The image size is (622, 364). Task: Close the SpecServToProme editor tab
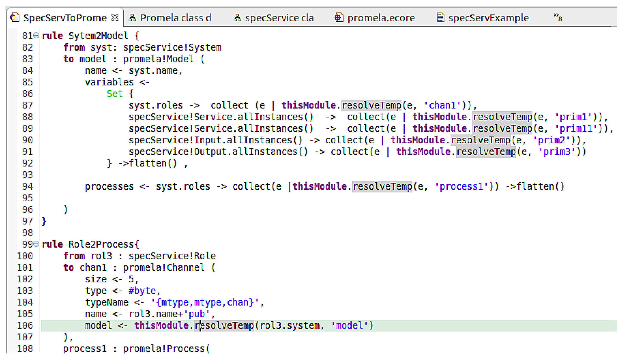(115, 17)
